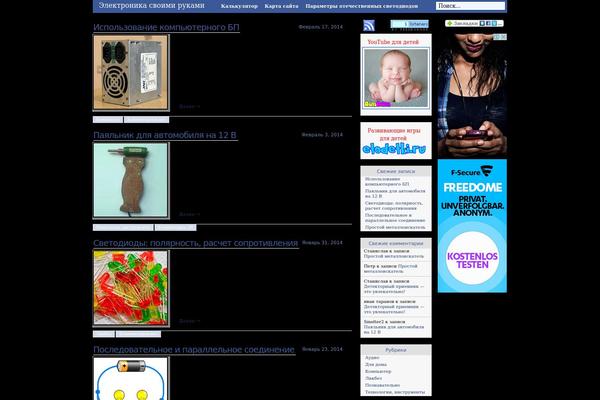Click the Свежие записи widget header
The width and height of the screenshot is (600, 400).
(396, 171)
